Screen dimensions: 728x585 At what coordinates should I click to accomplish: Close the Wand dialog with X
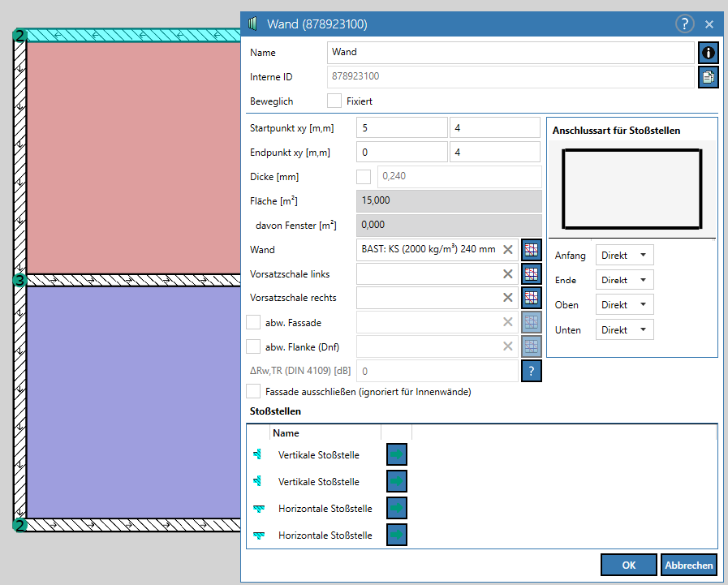(709, 24)
